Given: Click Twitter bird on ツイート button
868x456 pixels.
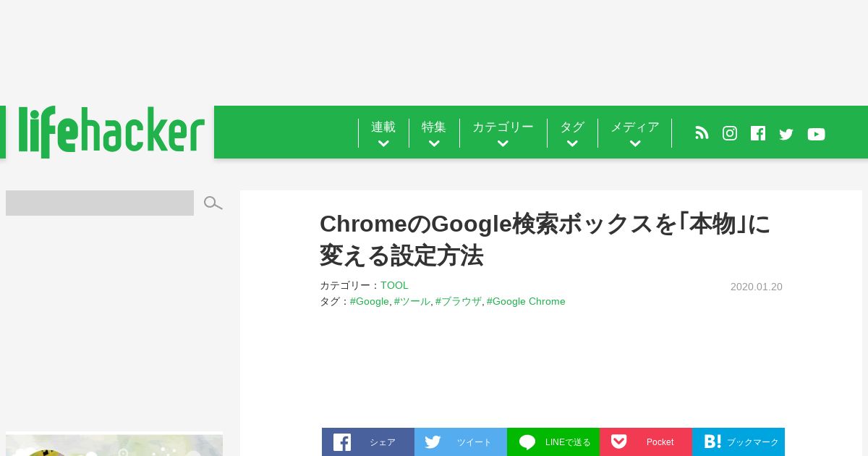Looking at the screenshot, I should [x=433, y=442].
